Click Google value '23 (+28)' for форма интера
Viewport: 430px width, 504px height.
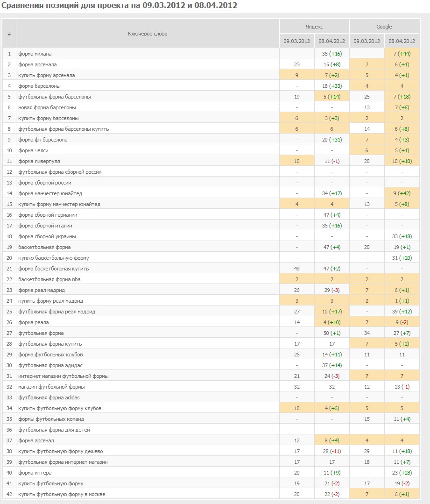click(402, 473)
